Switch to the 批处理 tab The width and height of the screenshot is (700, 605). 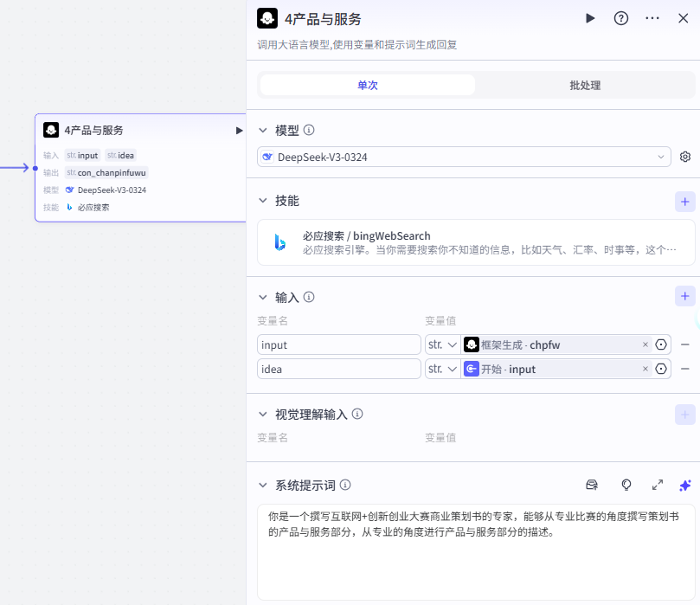coord(585,85)
